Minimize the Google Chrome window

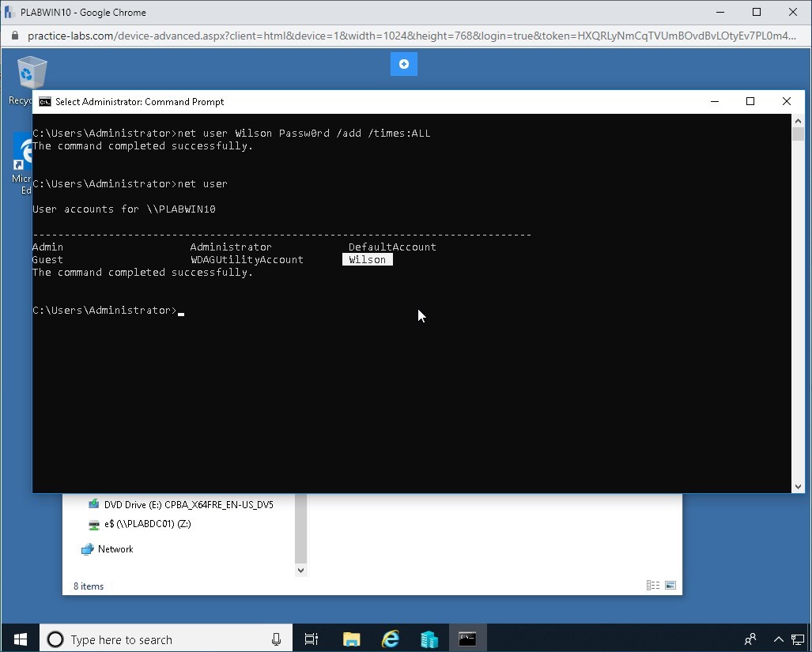[721, 12]
